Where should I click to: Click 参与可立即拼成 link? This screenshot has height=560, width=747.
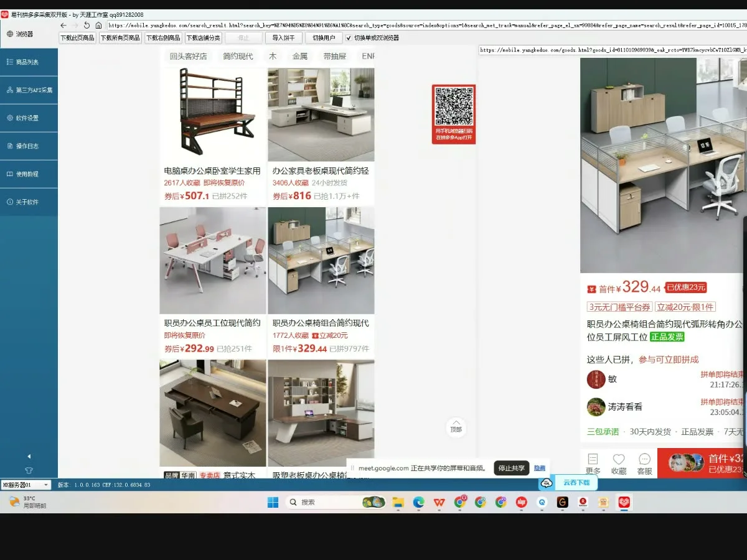(x=669, y=360)
